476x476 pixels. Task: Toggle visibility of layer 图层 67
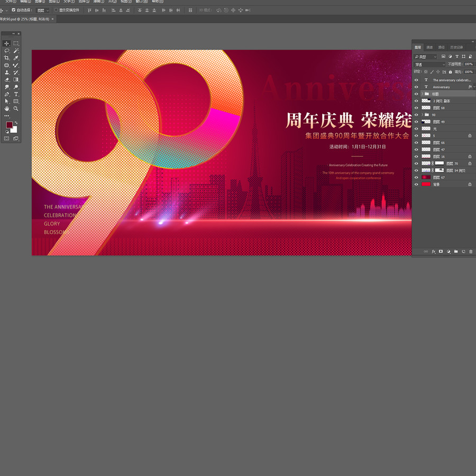coord(417,177)
